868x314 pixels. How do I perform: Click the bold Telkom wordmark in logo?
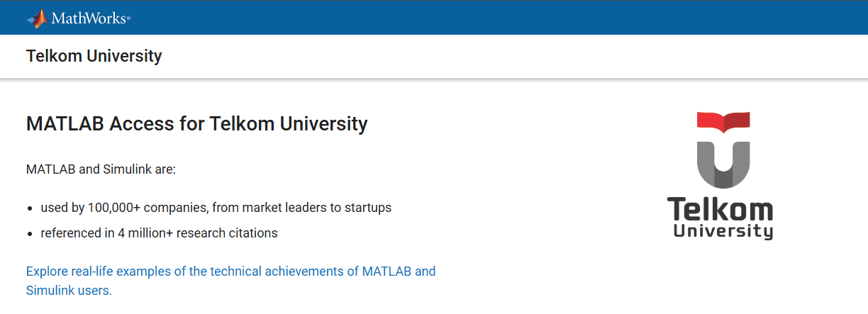(x=720, y=210)
